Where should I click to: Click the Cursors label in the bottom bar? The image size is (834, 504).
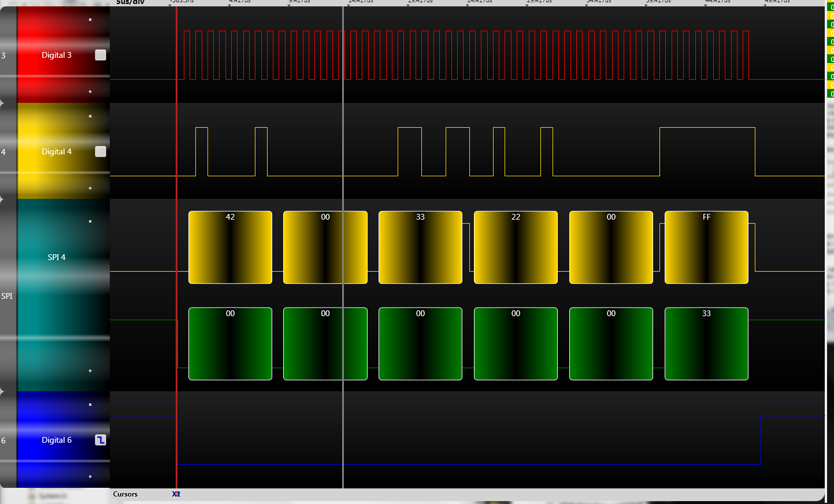click(125, 494)
